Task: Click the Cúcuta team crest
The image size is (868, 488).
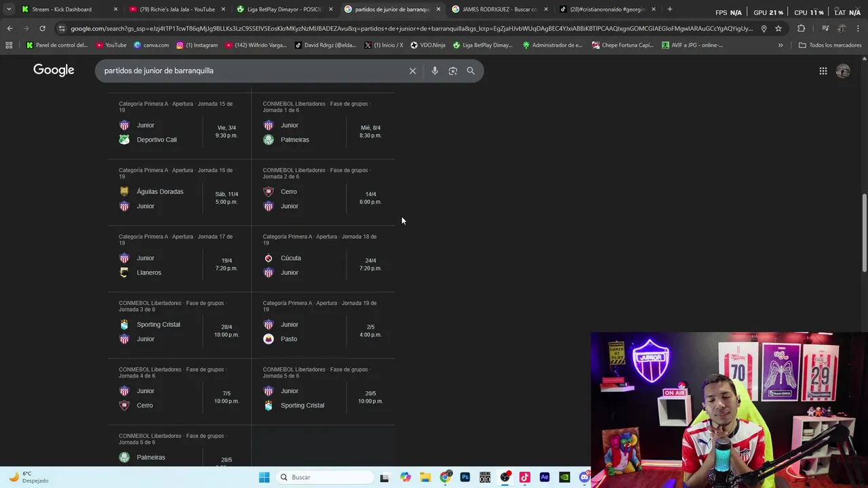Action: tap(269, 258)
